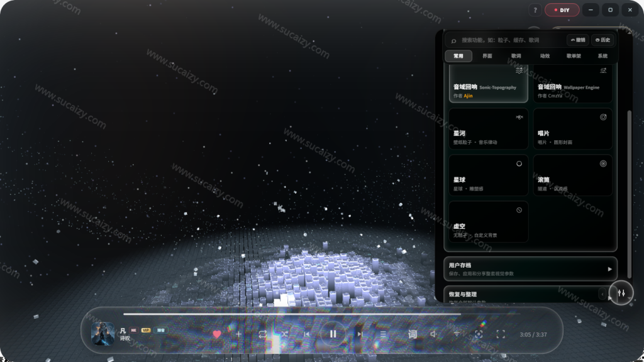
Task: Click the no-particle icon on 虚空 card
Action: point(519,210)
